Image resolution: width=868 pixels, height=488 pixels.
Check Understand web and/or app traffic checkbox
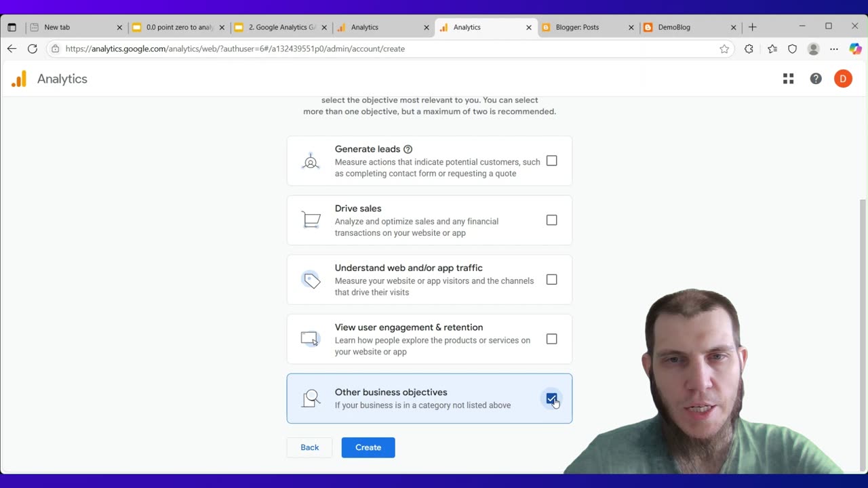click(x=551, y=280)
